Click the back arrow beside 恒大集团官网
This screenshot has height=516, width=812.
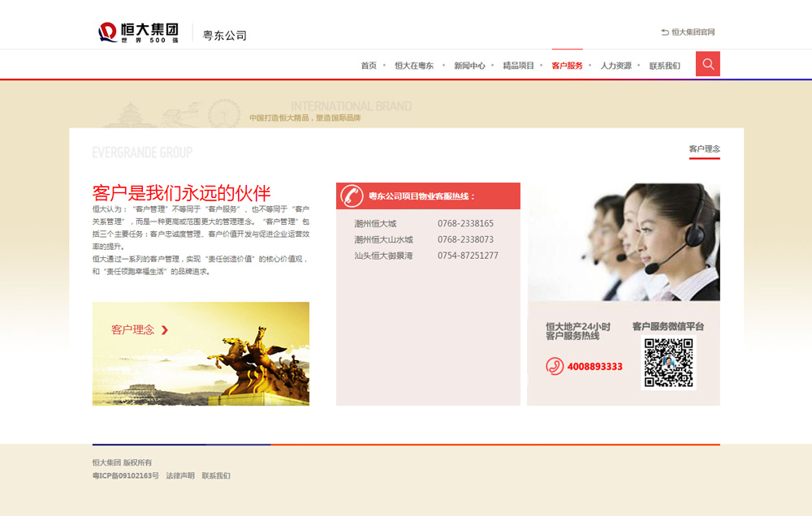(x=665, y=32)
